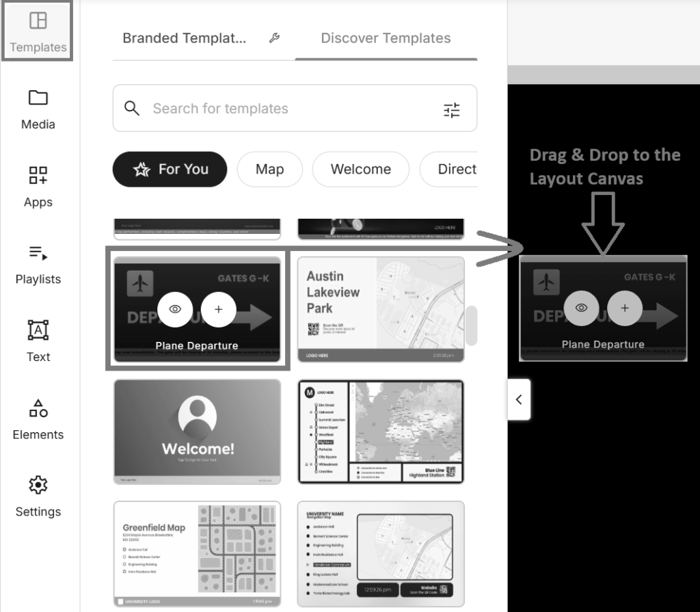Screen dimensions: 700x612
Task: Open the Media folder panel
Action: coord(38,109)
